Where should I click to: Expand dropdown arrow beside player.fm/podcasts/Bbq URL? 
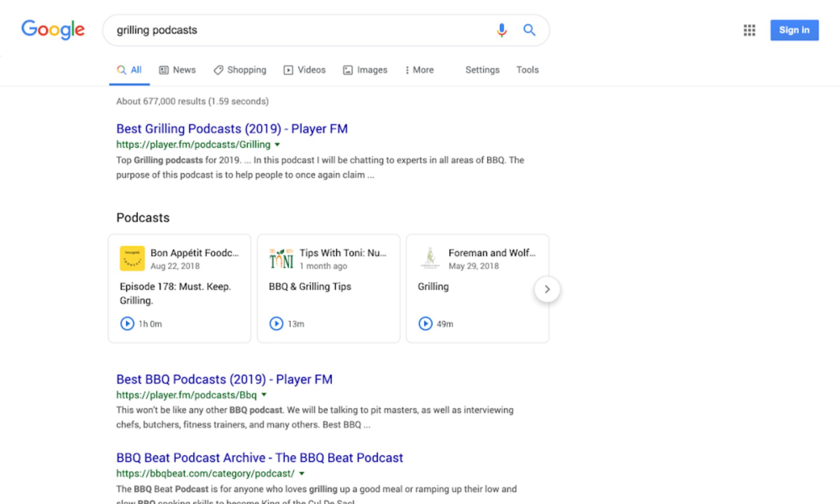(264, 395)
